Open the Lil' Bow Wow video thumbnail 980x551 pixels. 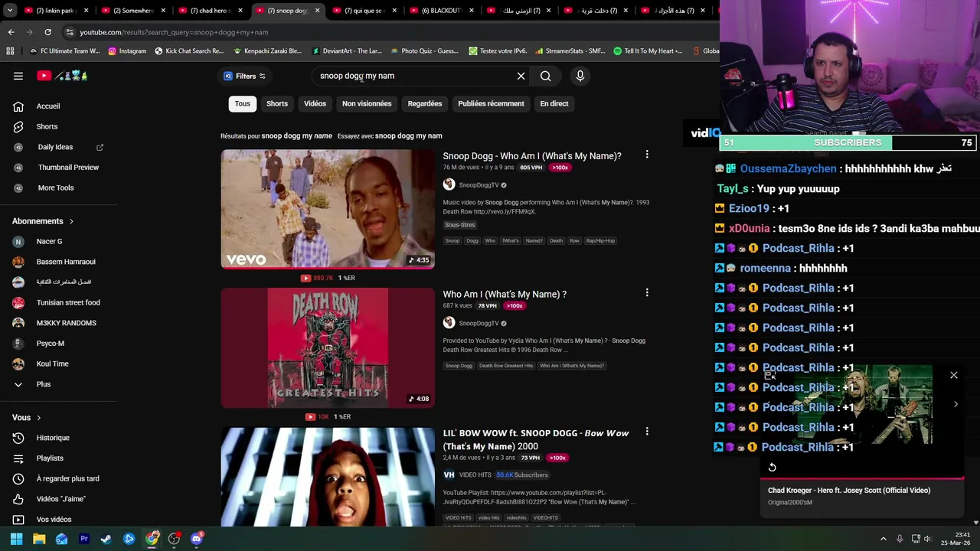[x=328, y=477]
